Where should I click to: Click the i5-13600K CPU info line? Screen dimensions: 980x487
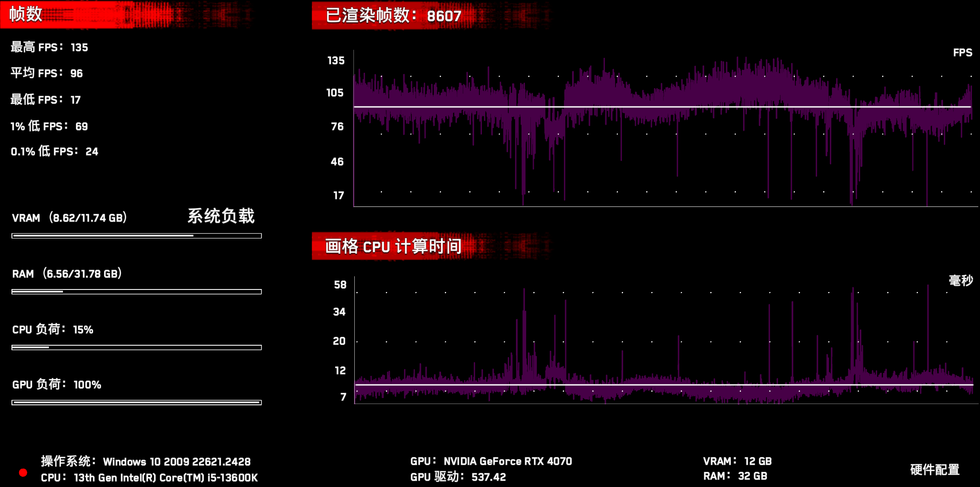tap(149, 478)
